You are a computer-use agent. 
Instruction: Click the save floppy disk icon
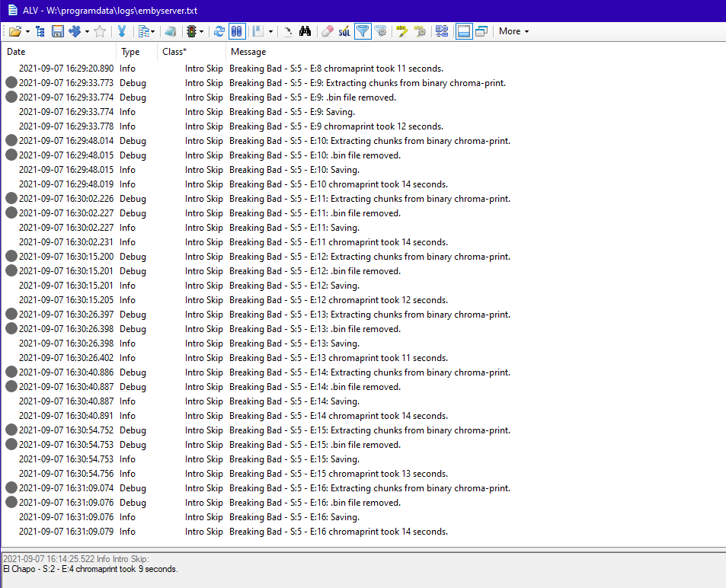click(x=58, y=31)
